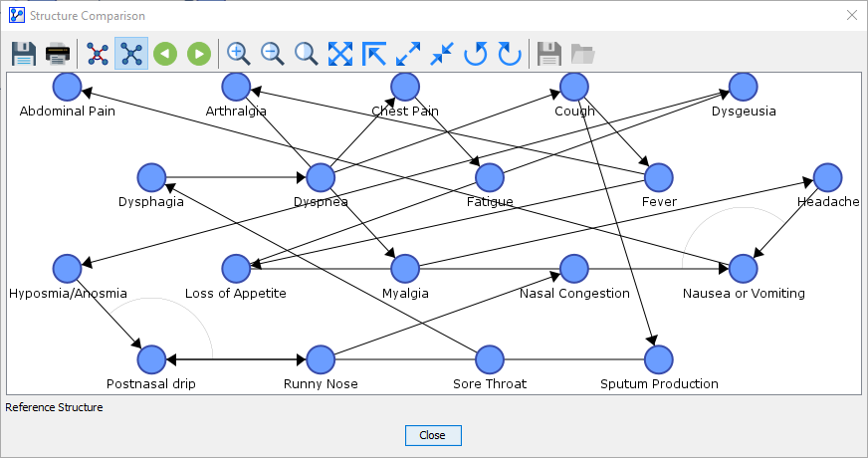Select the Runny Nose node

pyautogui.click(x=321, y=359)
